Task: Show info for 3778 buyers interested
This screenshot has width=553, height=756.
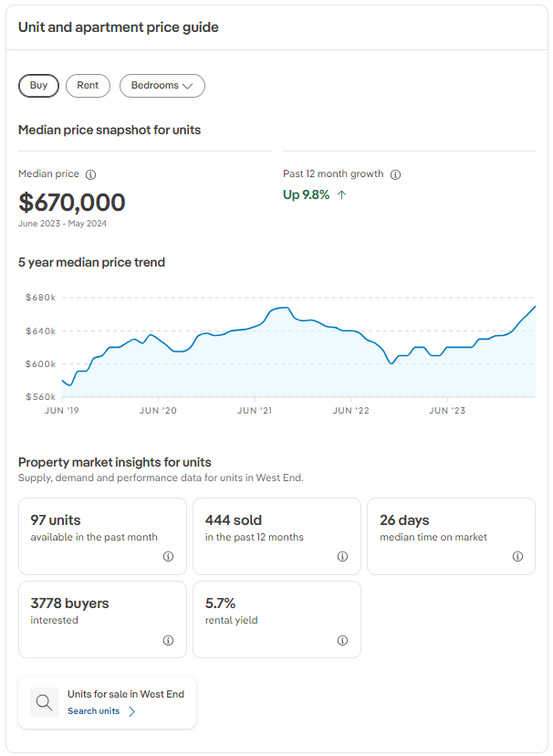Action: [x=168, y=640]
